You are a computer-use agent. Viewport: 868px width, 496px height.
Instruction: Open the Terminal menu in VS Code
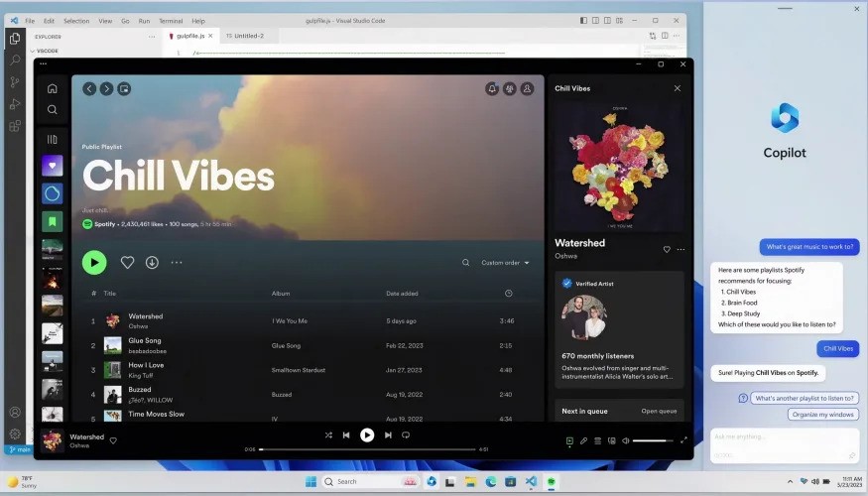click(171, 20)
